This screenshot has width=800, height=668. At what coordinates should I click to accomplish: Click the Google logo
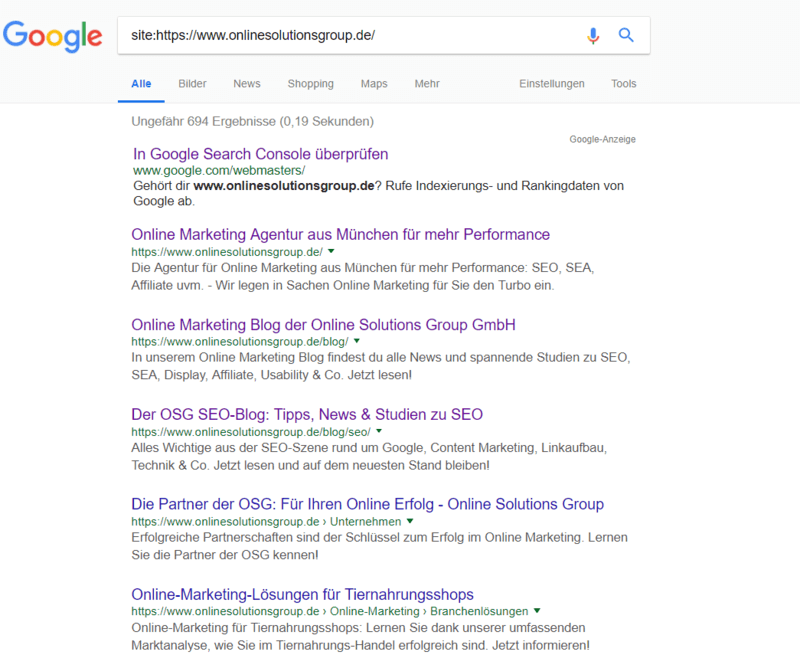point(53,36)
